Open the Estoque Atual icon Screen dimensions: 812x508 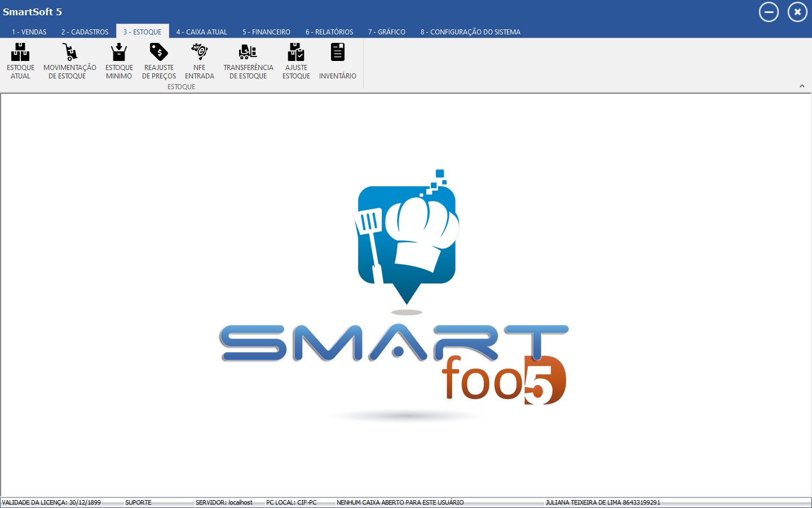[20, 52]
